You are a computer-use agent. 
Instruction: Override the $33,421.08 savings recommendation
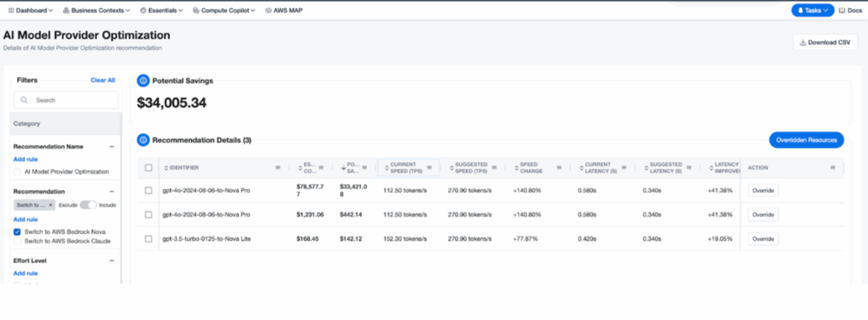click(763, 191)
